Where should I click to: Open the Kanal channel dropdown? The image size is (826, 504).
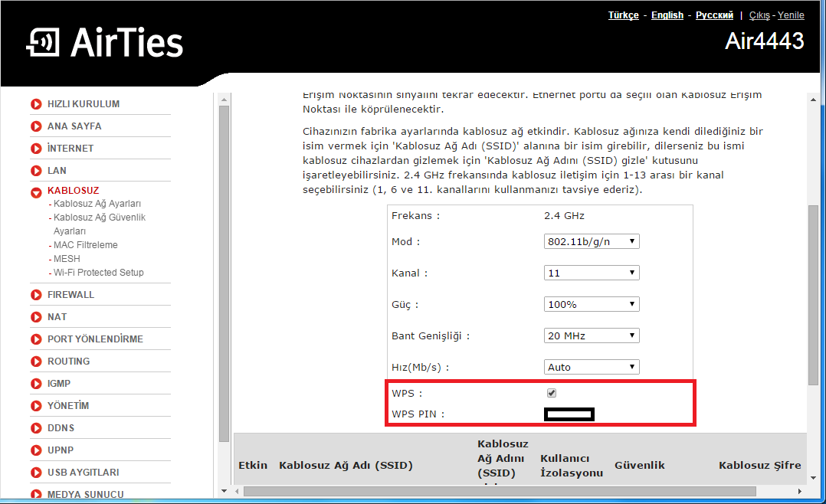point(592,273)
